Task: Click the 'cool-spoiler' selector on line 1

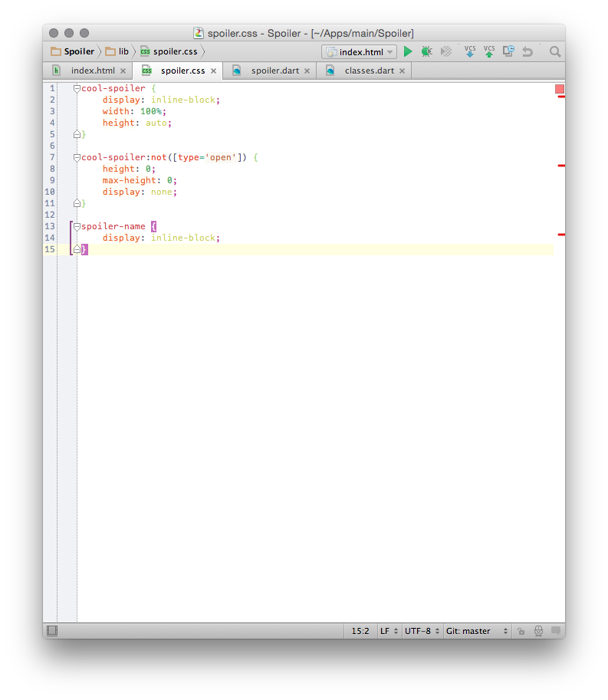Action: pyautogui.click(x=113, y=88)
